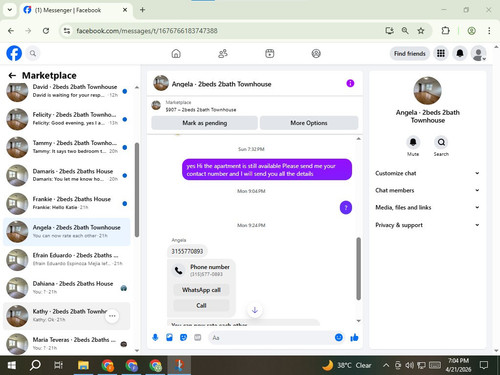The height and width of the screenshot is (375, 500).
Task: Open the account avatar menu
Action: coord(479,53)
